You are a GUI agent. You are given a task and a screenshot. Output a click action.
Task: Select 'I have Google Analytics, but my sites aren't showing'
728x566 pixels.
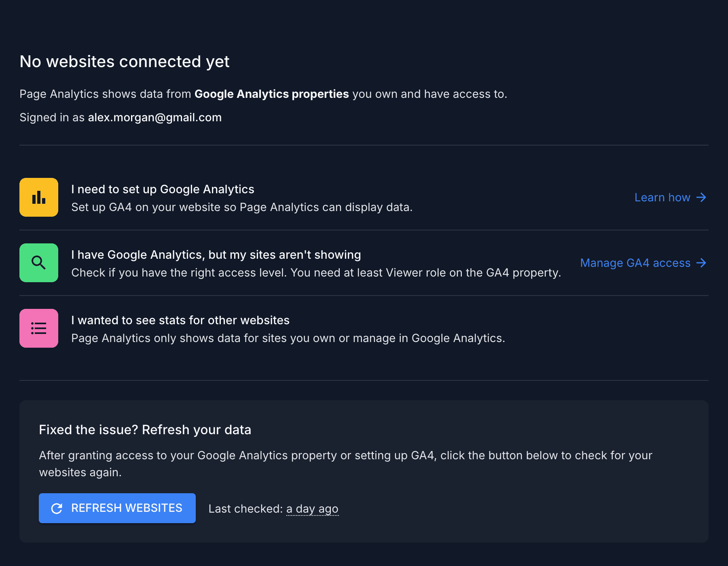point(216,255)
